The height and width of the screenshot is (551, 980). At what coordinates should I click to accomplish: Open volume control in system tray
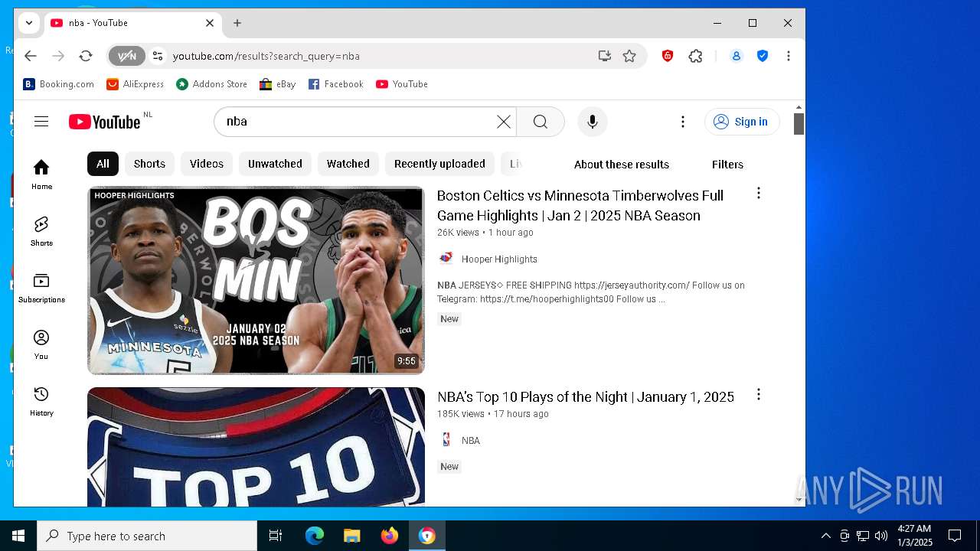(x=881, y=536)
